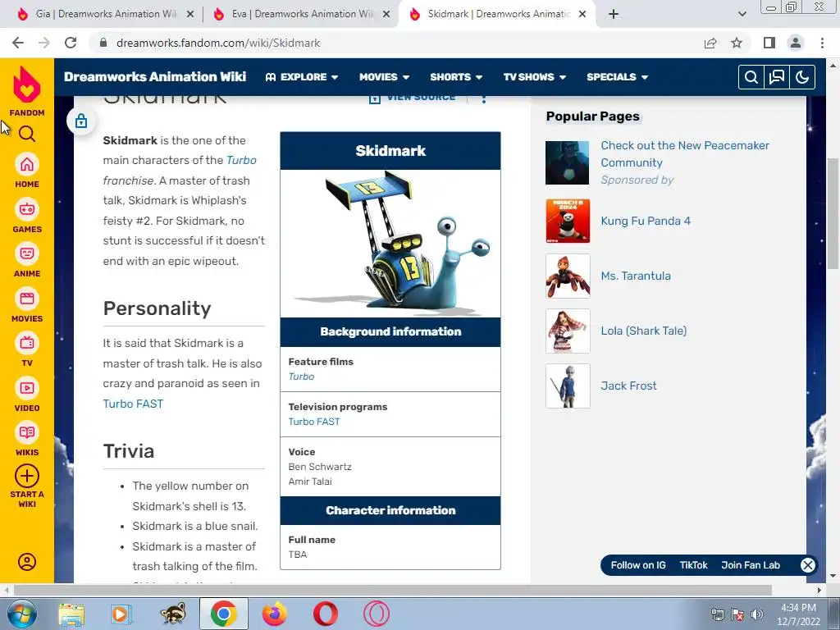Open Lola (Shark Tale) link
Image resolution: width=840 pixels, height=630 pixels.
(643, 331)
